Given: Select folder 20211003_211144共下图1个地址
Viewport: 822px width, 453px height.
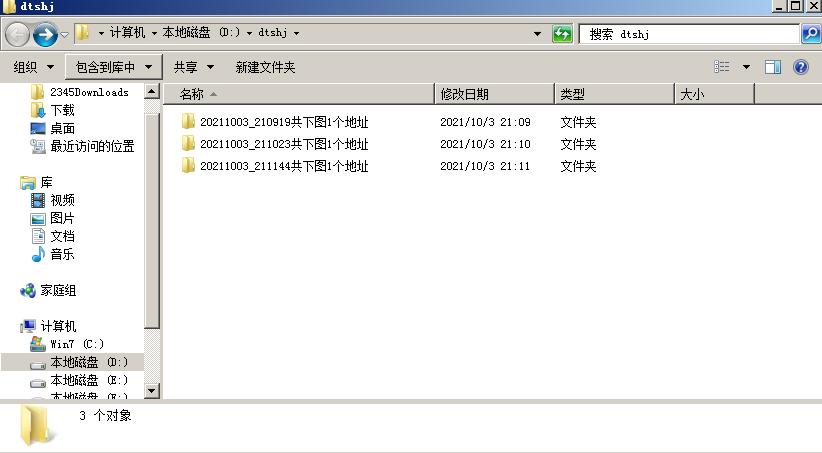Looking at the screenshot, I should pos(284,166).
